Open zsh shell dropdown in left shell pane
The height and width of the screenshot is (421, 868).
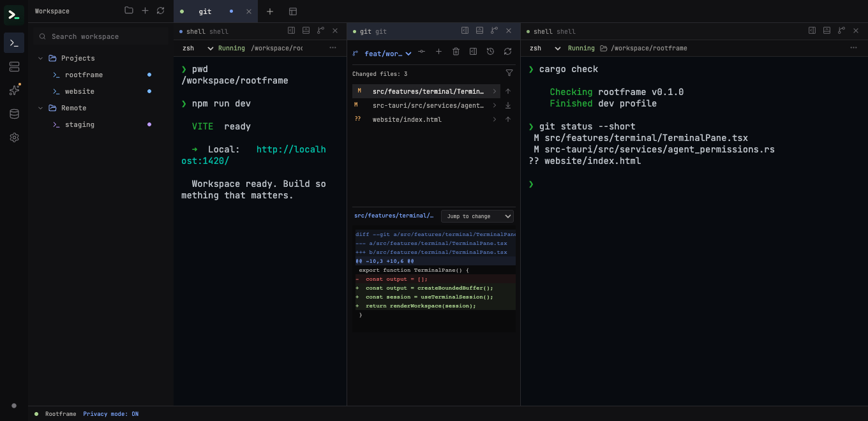tap(197, 48)
